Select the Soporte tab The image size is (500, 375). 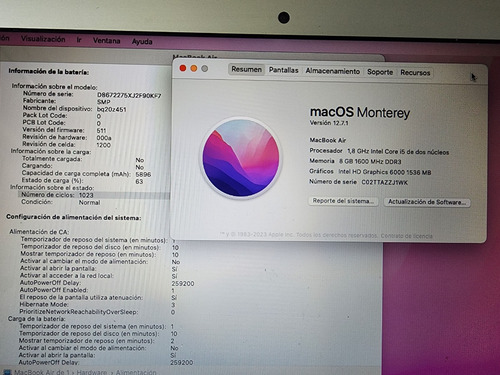(380, 72)
